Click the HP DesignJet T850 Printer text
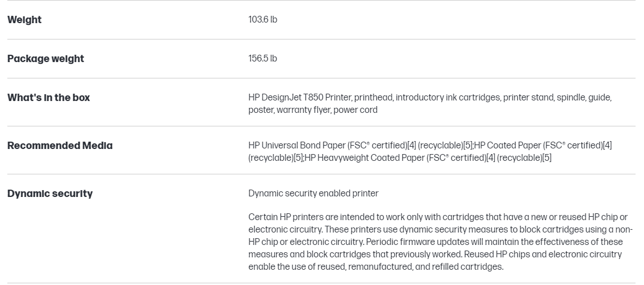The width and height of the screenshot is (644, 285). 300,98
